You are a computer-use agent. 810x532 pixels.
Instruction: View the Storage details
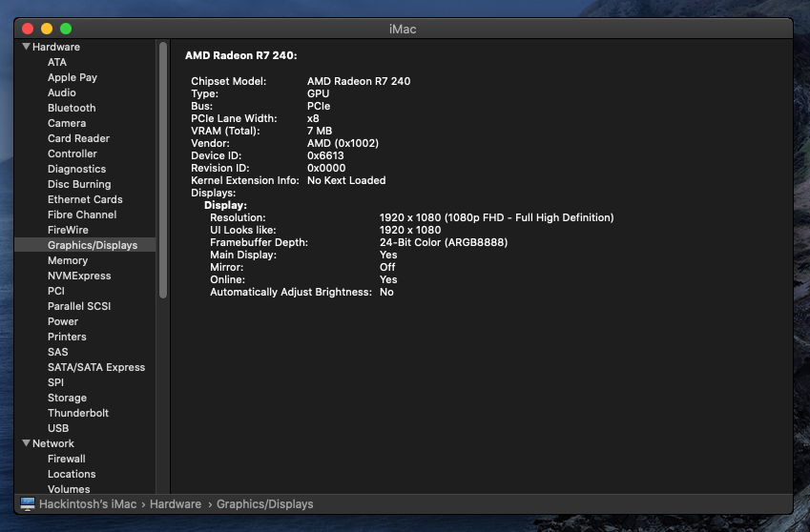[67, 398]
